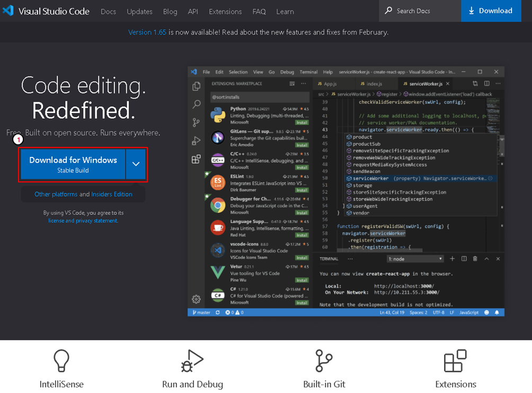Click the split terminal icon
The image size is (532, 393).
coord(464,259)
